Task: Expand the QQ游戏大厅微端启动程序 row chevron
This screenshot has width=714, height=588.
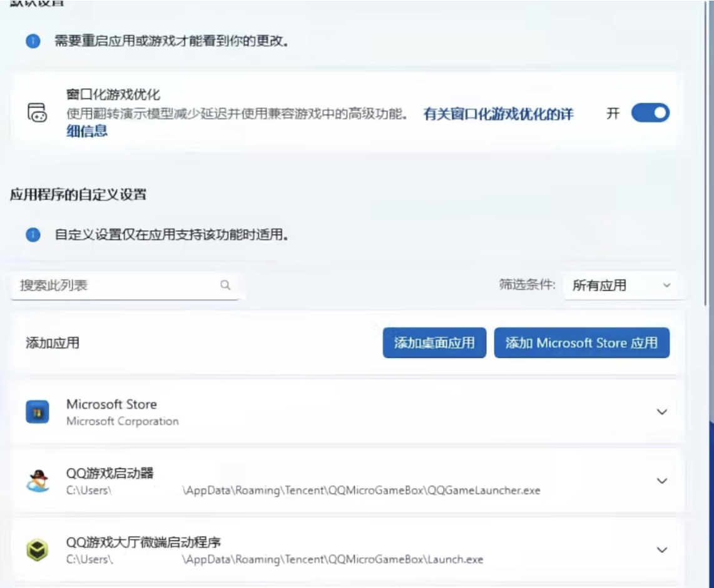Action: (x=661, y=550)
